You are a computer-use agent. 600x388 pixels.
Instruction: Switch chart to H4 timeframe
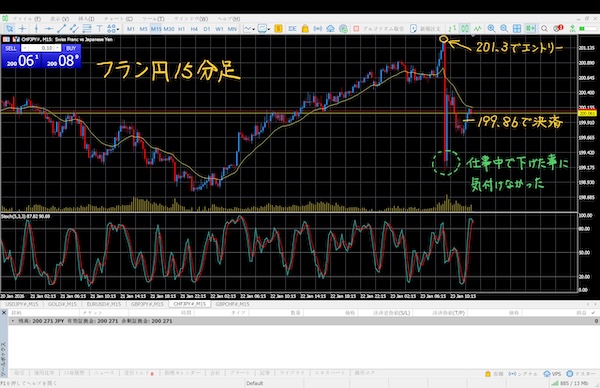[194, 29]
